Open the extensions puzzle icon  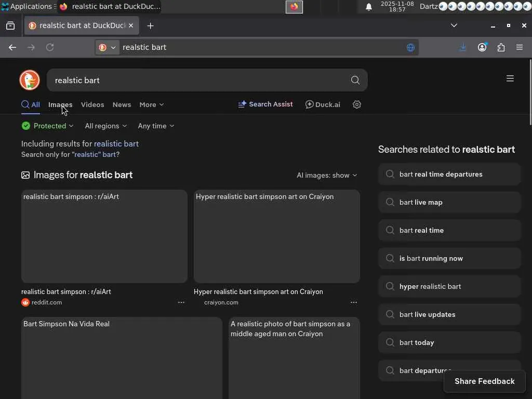(501, 47)
